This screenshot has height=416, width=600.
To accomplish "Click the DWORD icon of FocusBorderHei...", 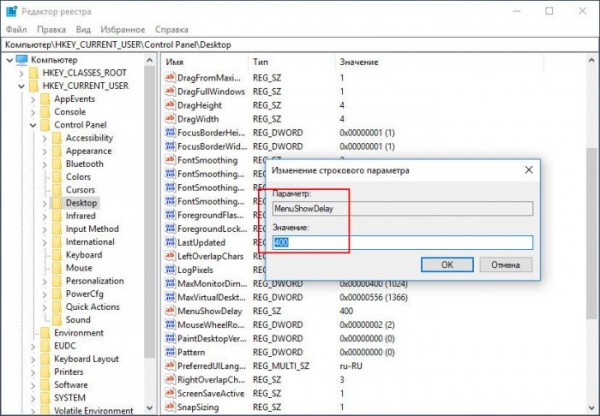I will [170, 133].
